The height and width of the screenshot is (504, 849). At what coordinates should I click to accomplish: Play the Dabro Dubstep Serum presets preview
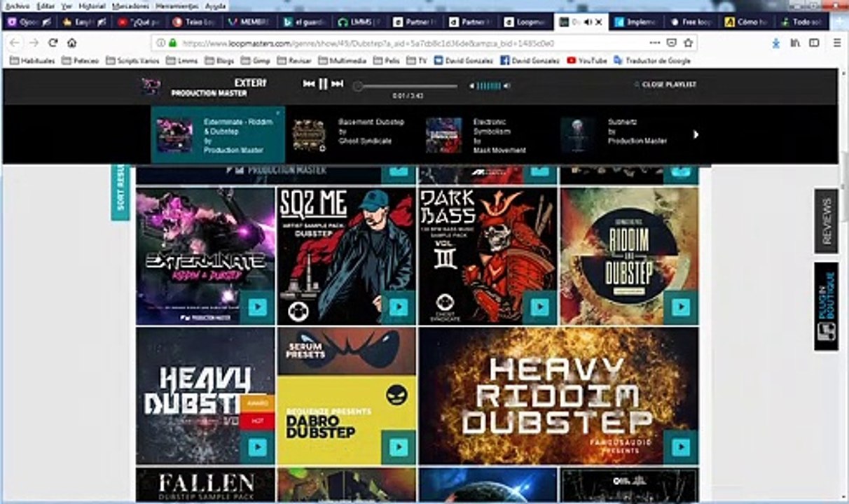point(399,447)
